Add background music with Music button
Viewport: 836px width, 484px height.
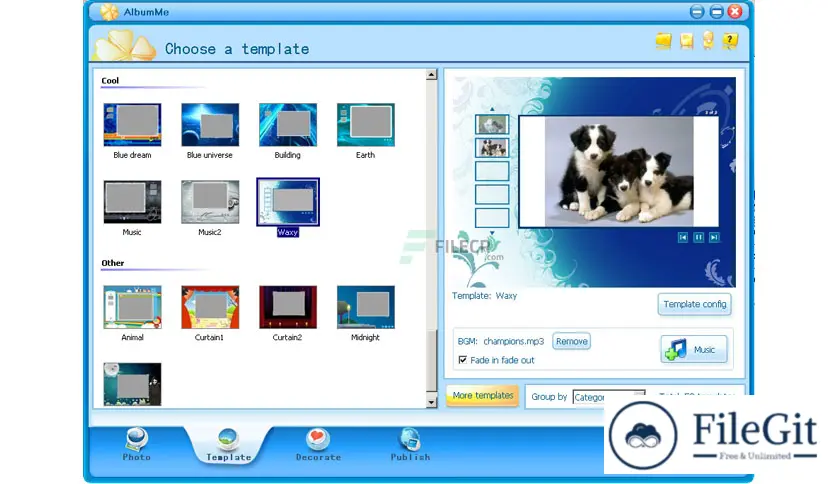pos(694,350)
